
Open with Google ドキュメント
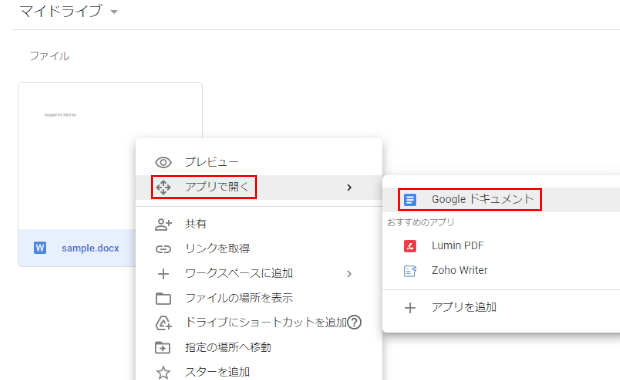tap(501, 200)
